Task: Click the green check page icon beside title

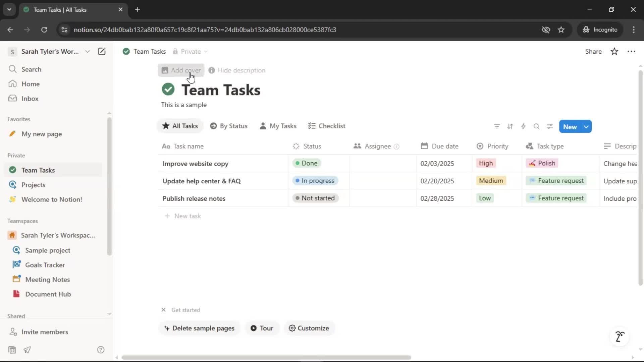Action: pyautogui.click(x=168, y=89)
